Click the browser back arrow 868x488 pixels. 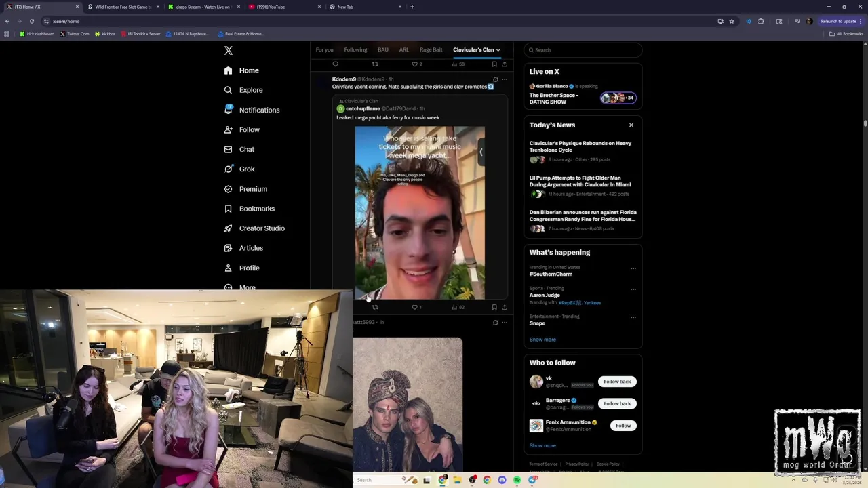click(7, 21)
